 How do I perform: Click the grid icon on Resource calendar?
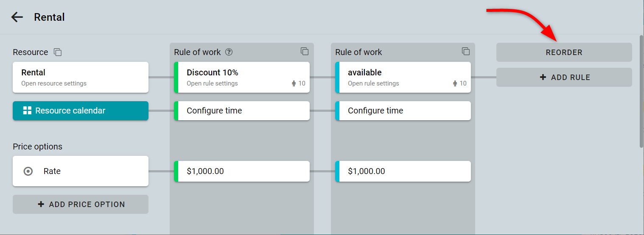(x=27, y=111)
